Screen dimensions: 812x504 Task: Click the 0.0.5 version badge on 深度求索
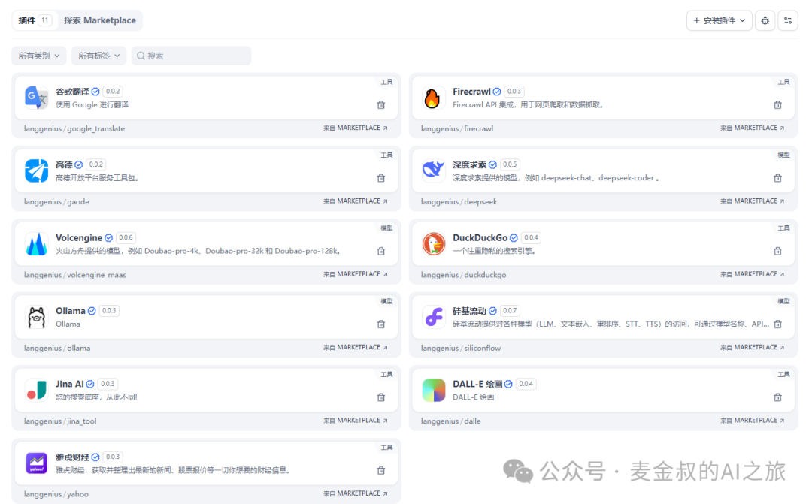(510, 164)
